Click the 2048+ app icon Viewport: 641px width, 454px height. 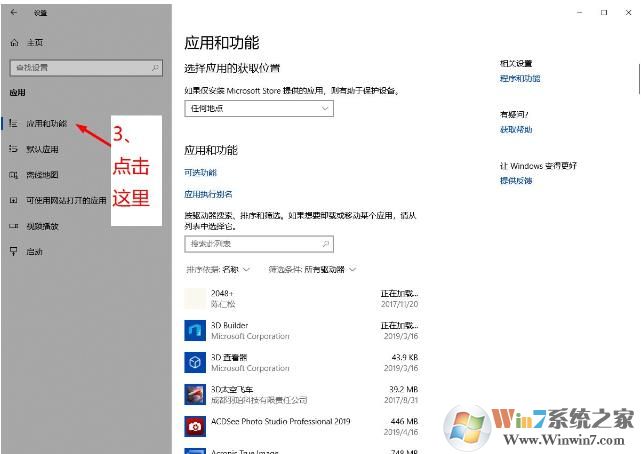(195, 298)
